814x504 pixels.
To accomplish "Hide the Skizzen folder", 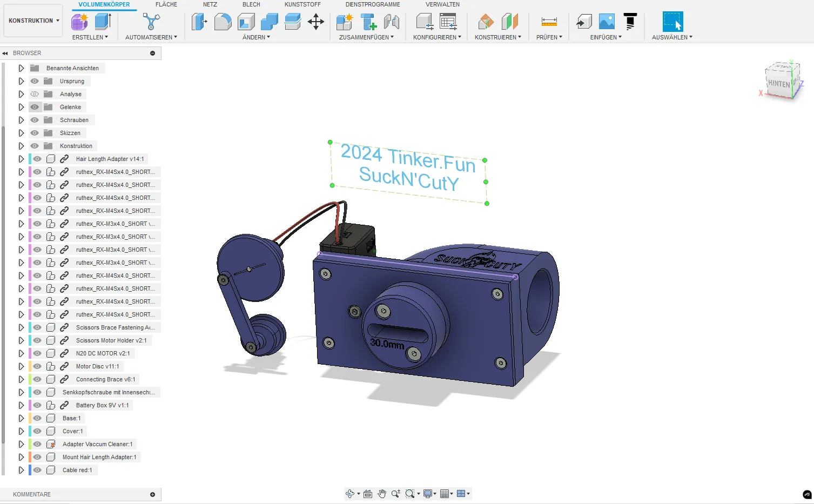I will pos(35,133).
